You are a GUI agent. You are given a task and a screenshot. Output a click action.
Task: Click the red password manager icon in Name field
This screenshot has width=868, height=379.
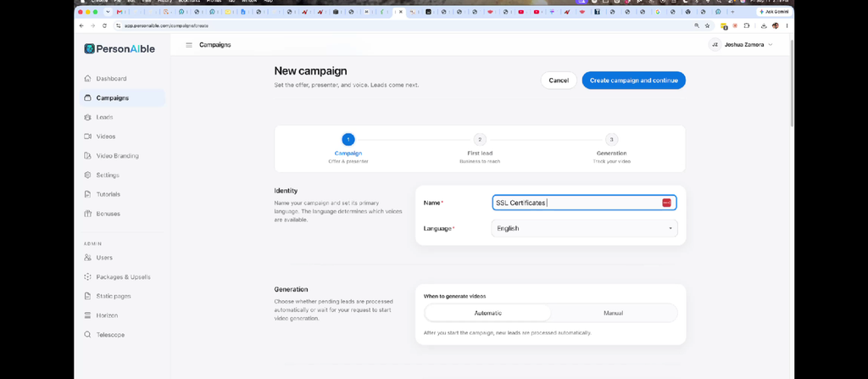(666, 203)
